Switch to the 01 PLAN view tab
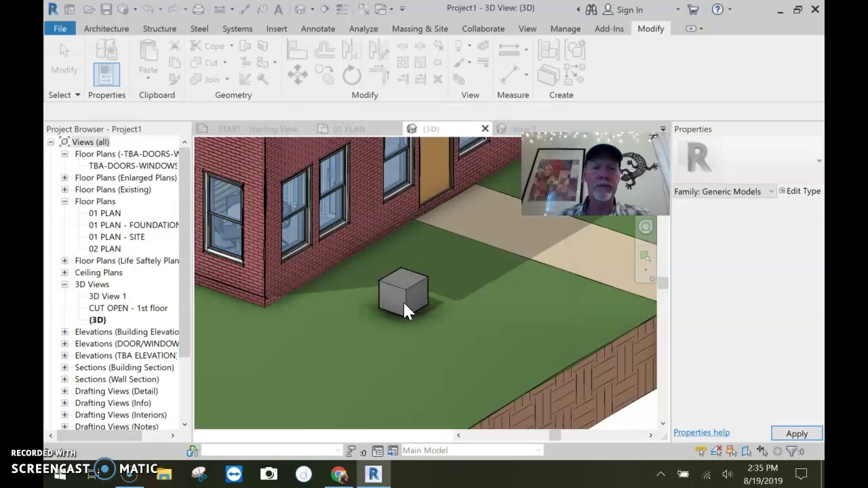The height and width of the screenshot is (488, 868). pos(349,129)
